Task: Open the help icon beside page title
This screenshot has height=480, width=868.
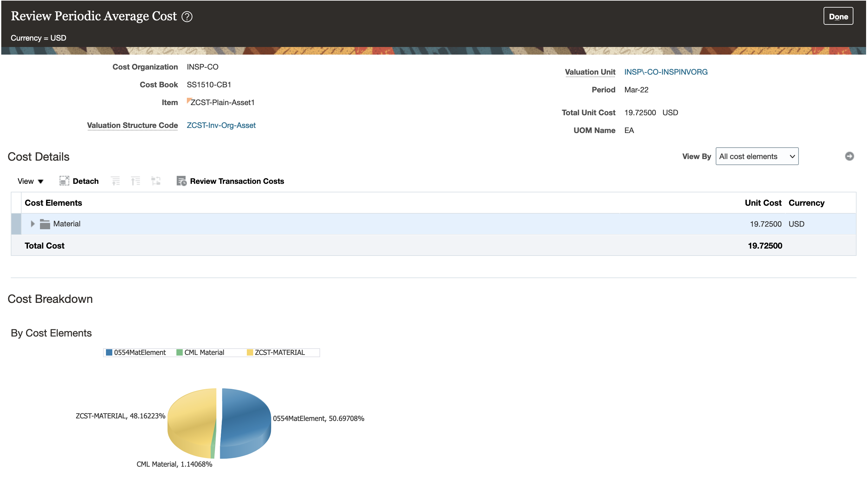Action: point(187,17)
